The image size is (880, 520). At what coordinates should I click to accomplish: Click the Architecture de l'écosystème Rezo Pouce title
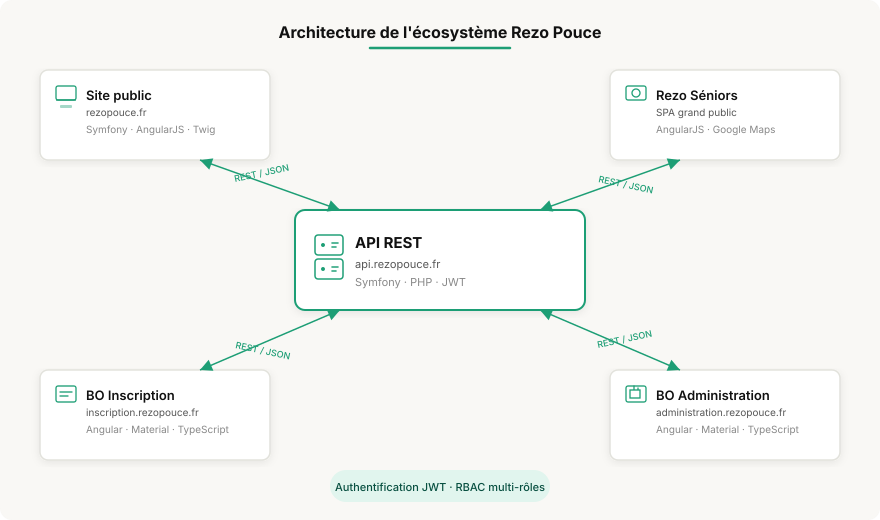(440, 33)
